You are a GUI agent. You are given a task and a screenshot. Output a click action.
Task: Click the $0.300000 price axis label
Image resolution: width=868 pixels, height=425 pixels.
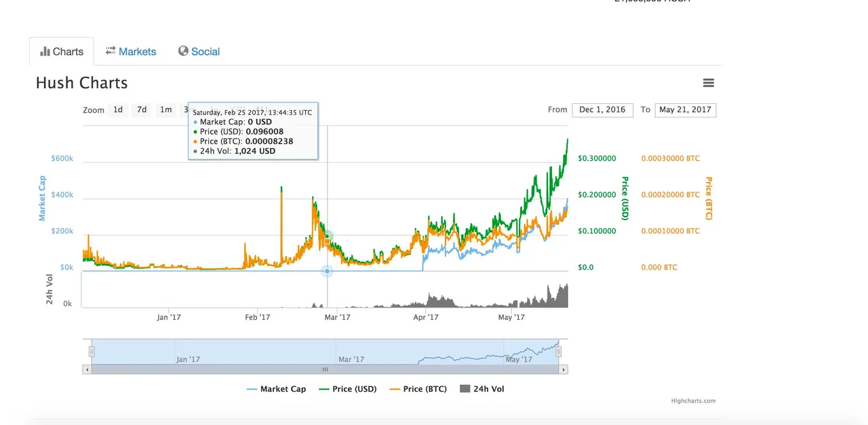597,158
